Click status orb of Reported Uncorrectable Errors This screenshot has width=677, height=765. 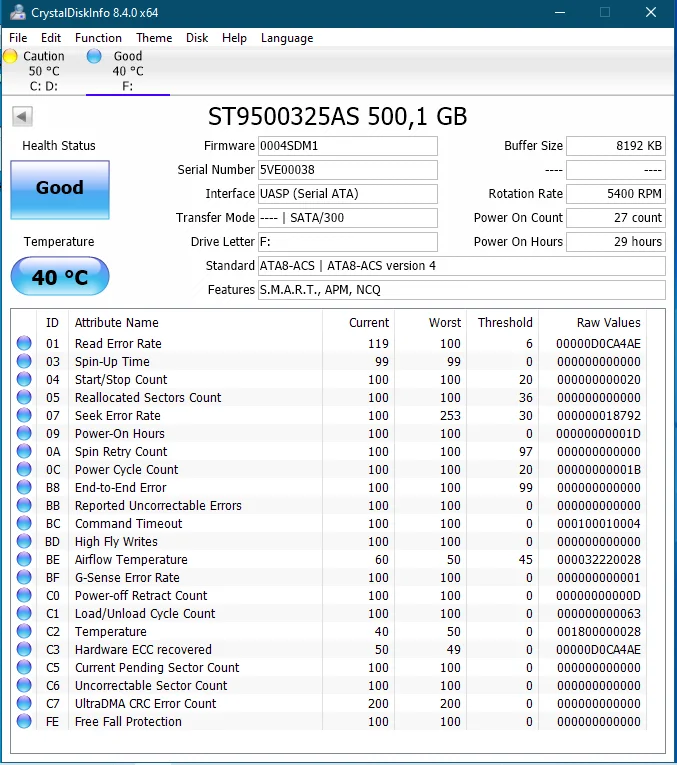[x=24, y=505]
